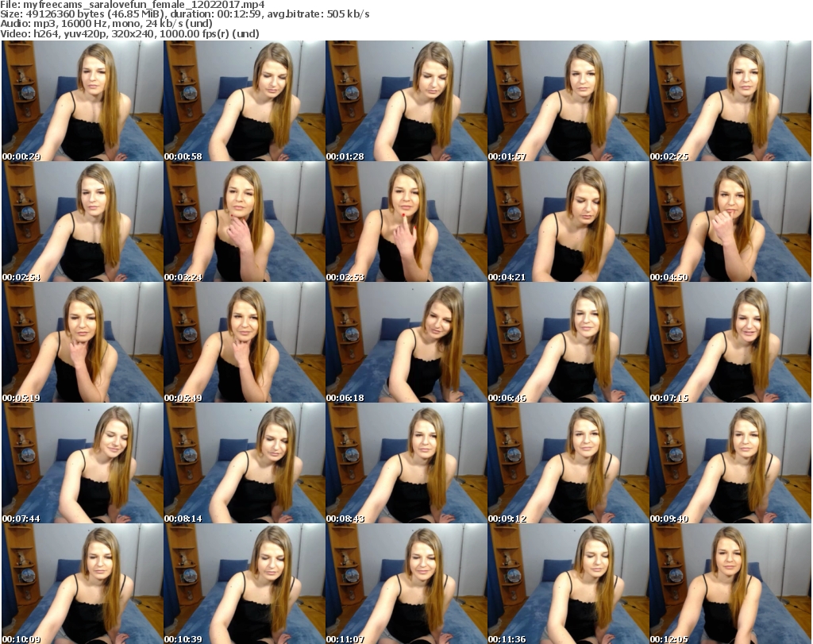Click the File name line in header
Viewport: 813px width, 644px height.
(x=133, y=5)
